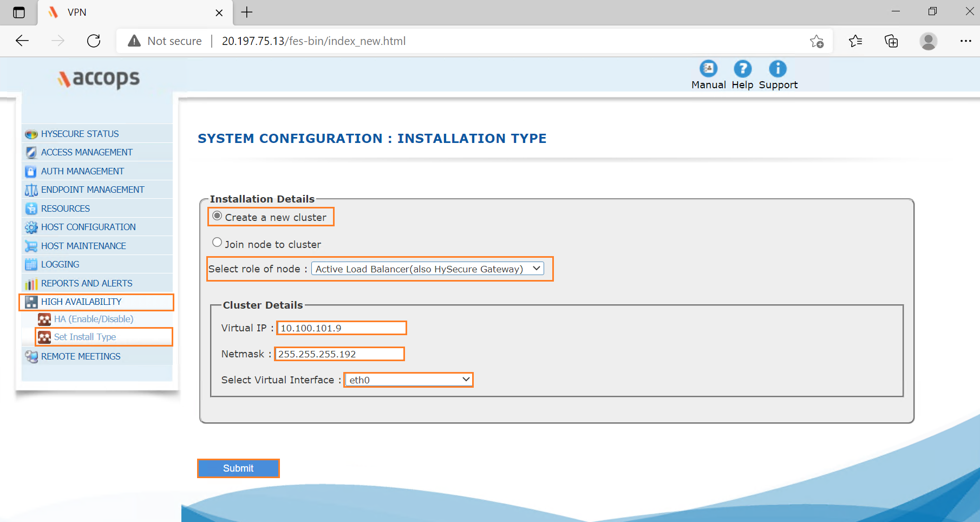Collapse the HIGH AVAILABILITY menu
The height and width of the screenshot is (522, 980).
(81, 302)
